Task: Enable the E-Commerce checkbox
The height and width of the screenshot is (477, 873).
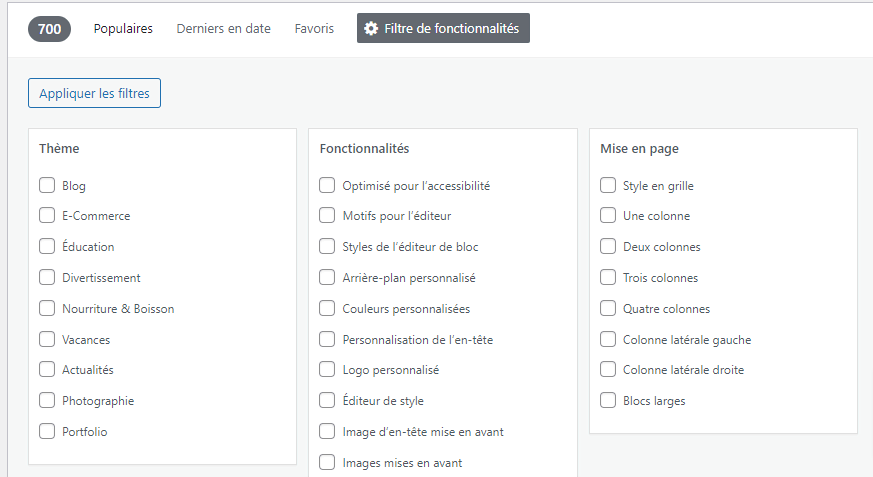Action: 47,215
